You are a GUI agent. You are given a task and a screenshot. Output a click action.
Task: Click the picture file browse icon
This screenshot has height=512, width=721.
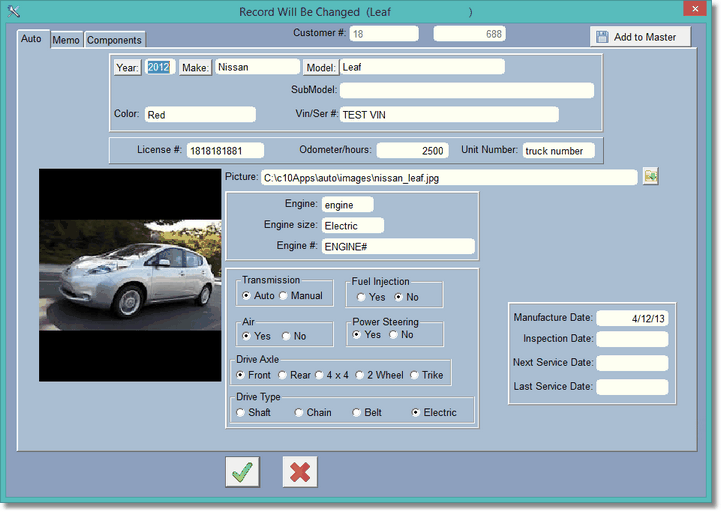(x=651, y=177)
